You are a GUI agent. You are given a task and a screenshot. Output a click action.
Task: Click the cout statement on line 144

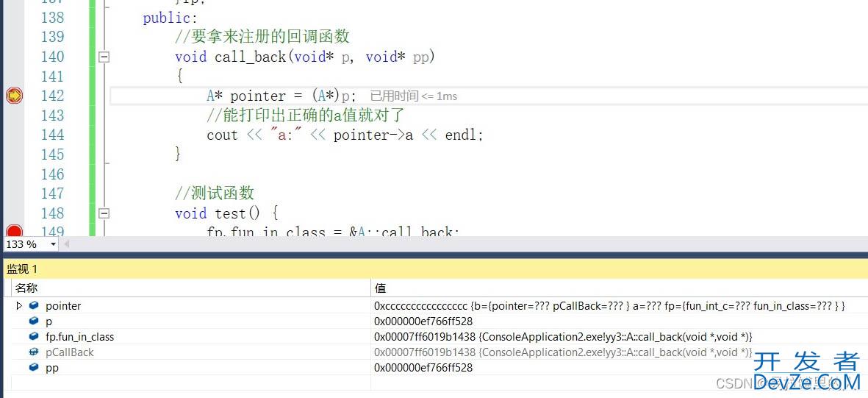[x=345, y=135]
